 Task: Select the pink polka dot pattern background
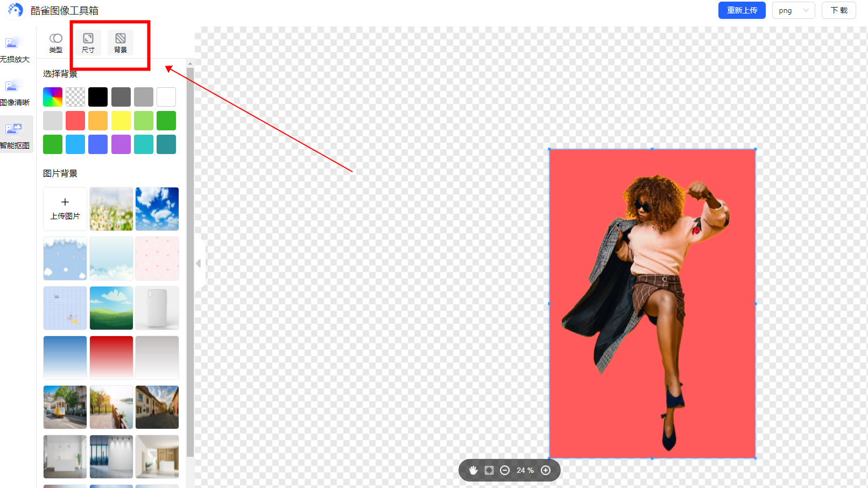(157, 259)
